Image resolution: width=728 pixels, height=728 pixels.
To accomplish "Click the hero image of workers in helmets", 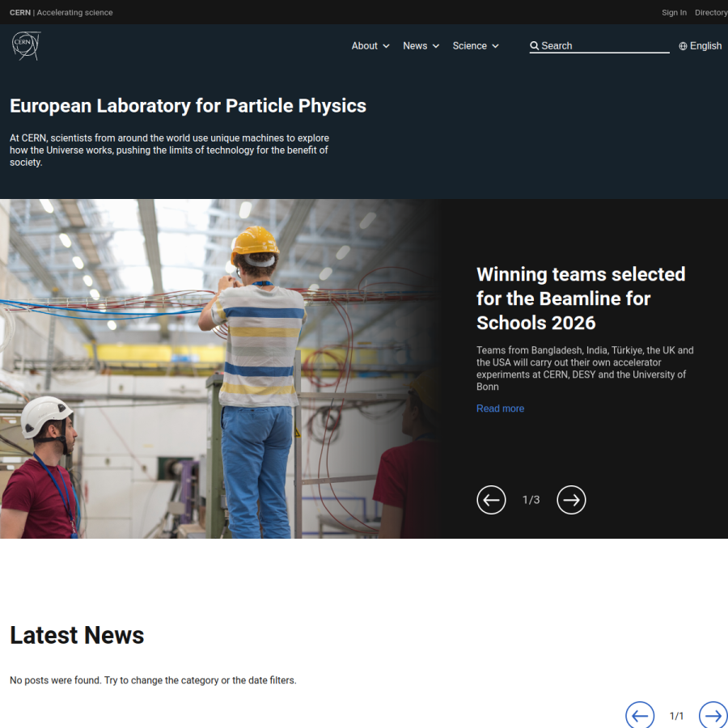I will [218, 369].
